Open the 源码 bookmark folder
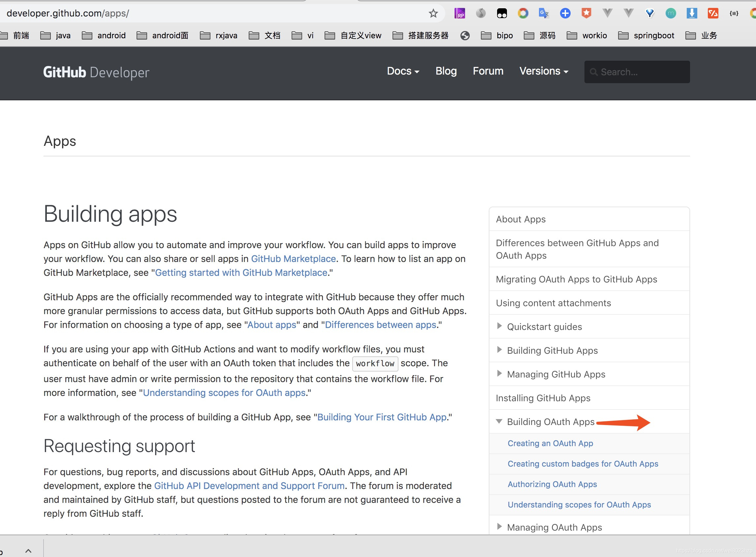The height and width of the screenshot is (557, 756). (539, 35)
